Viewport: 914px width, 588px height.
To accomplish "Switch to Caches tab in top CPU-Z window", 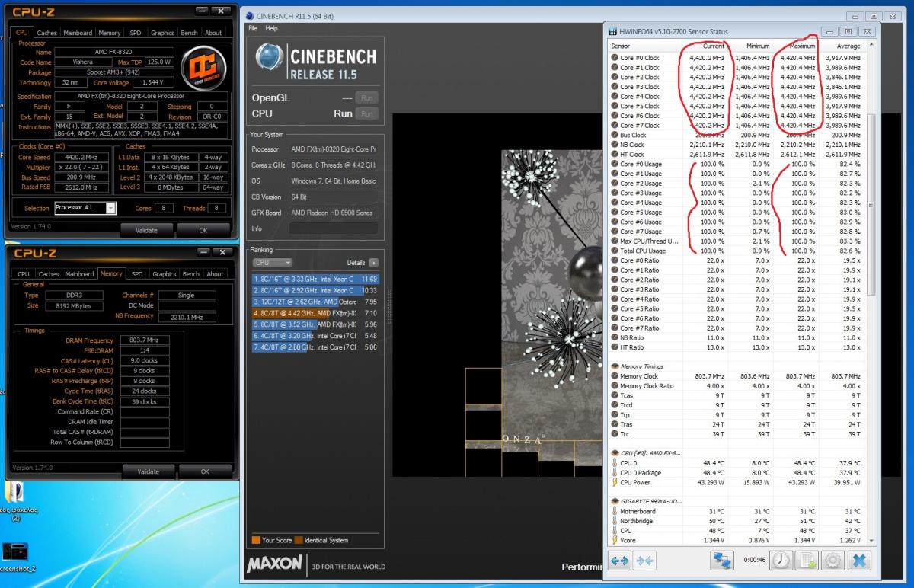I will (47, 33).
